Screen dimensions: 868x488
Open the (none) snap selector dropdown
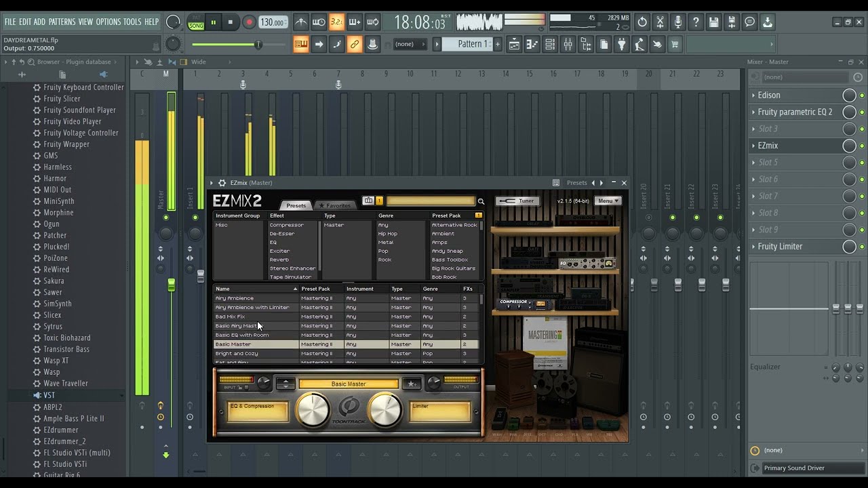(410, 44)
